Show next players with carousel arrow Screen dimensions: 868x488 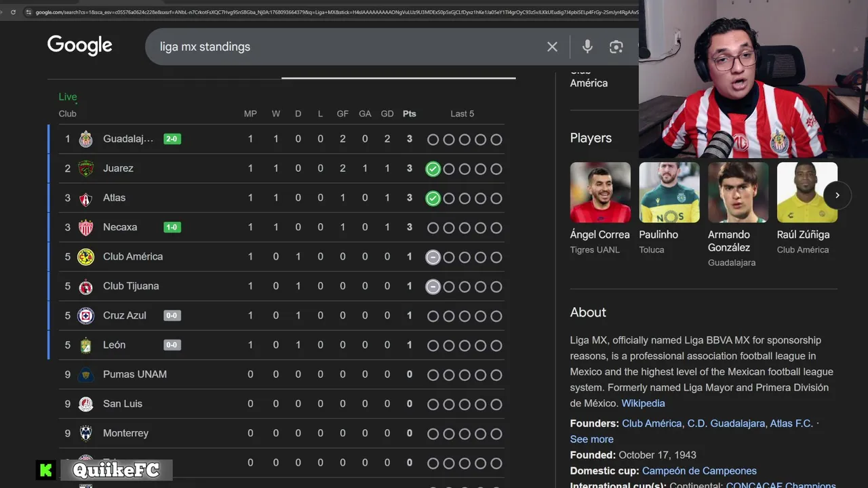(837, 195)
